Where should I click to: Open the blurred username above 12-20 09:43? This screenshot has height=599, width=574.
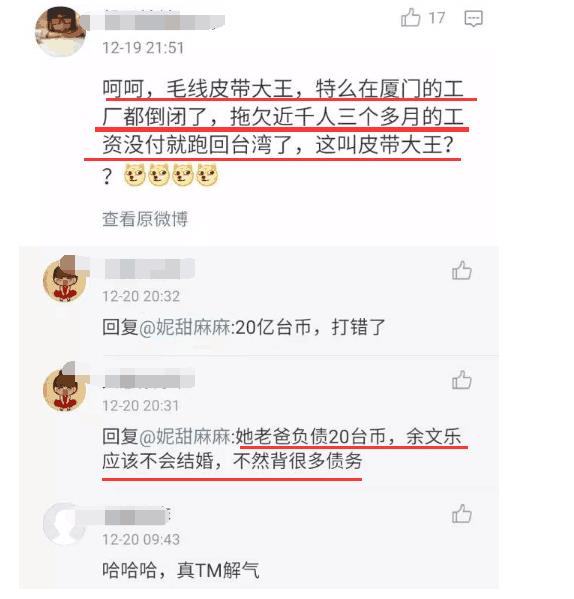coord(137,516)
